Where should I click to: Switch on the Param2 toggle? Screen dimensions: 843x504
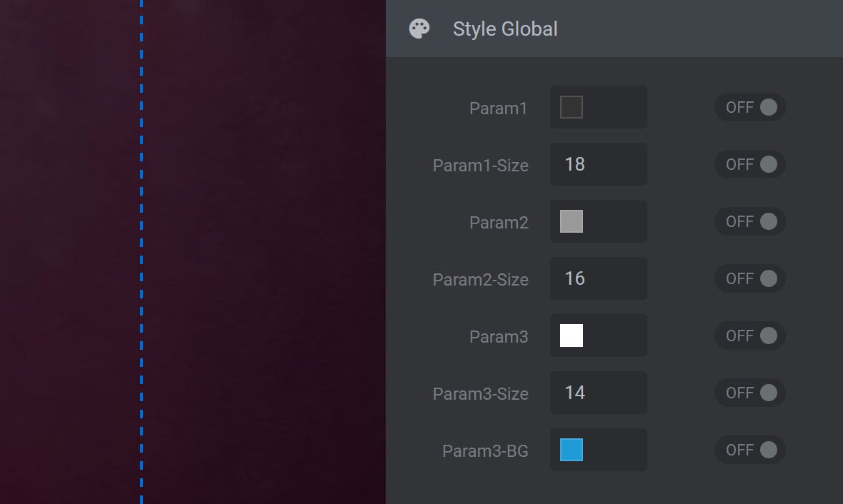750,221
